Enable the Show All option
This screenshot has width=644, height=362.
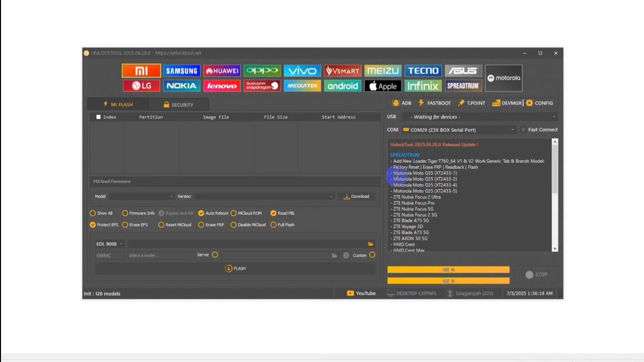101,213
